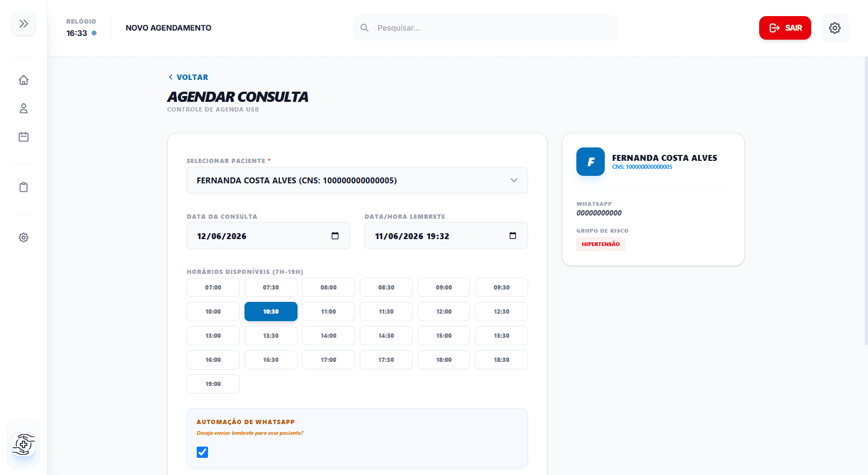Open the top-right settings gear
Image resolution: width=868 pixels, height=475 pixels.
(x=835, y=28)
